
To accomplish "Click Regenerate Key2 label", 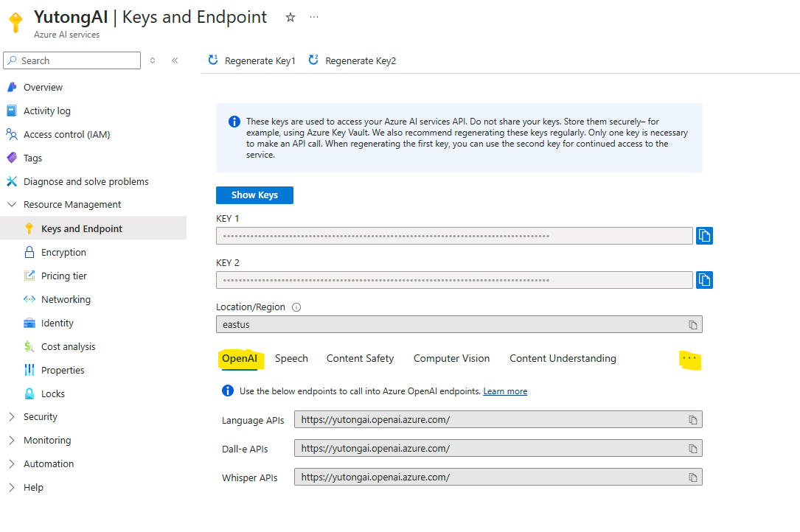I will tap(361, 60).
